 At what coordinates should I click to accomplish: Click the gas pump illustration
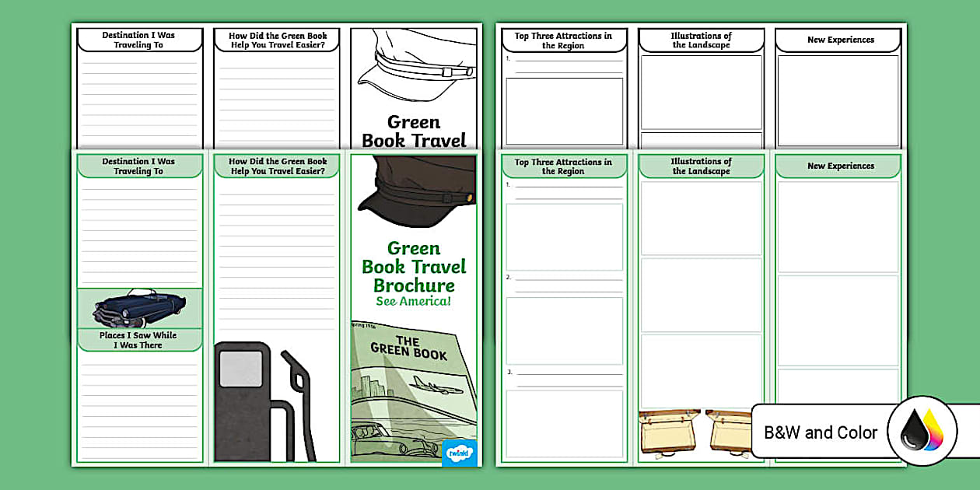point(257,397)
